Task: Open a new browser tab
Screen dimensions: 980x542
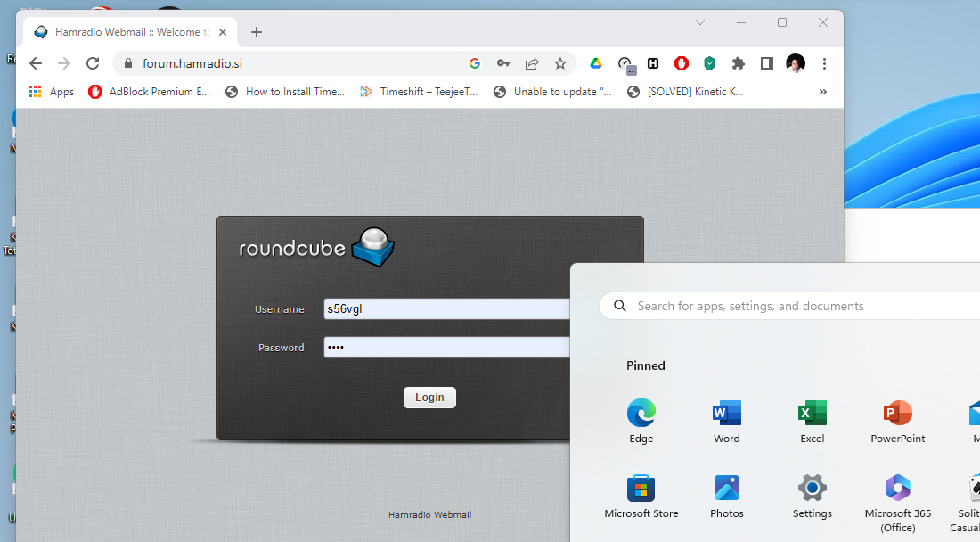Action: [x=257, y=32]
